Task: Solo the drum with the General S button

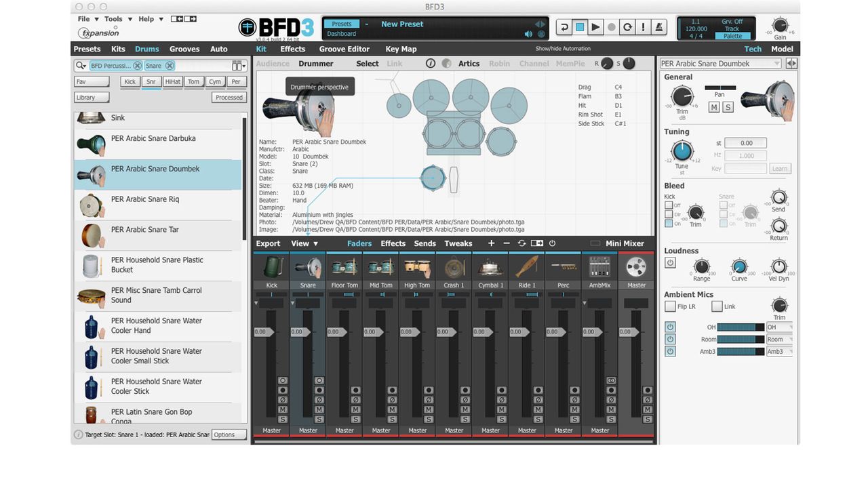Action: coord(728,107)
